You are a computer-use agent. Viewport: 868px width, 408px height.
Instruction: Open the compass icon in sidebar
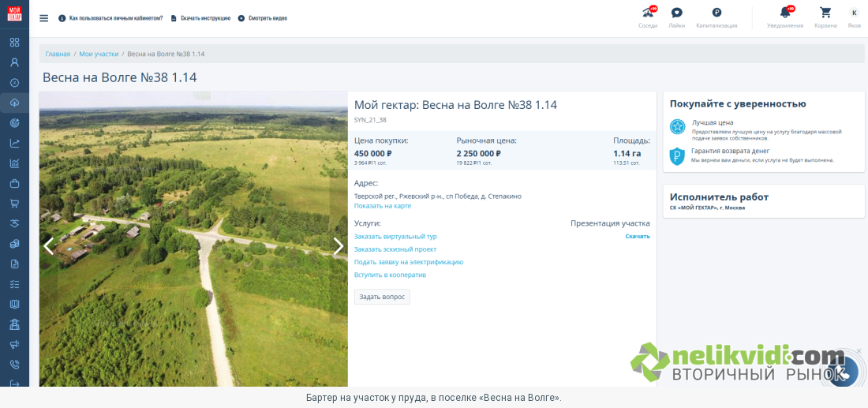pos(14,83)
